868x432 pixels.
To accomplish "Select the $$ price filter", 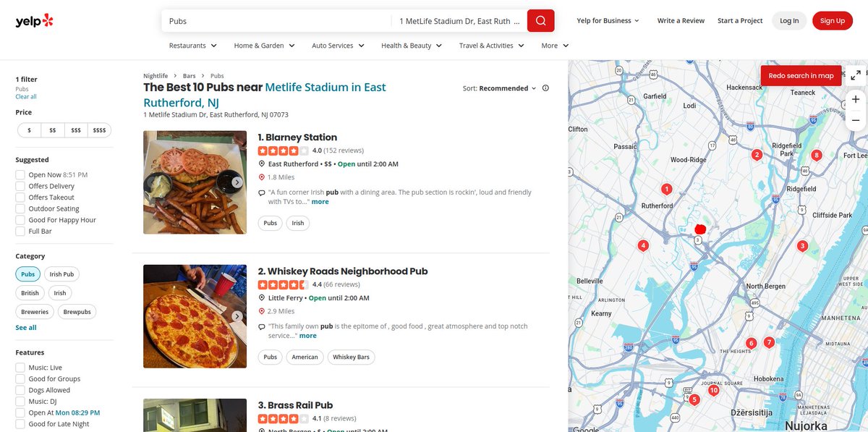I will (53, 130).
